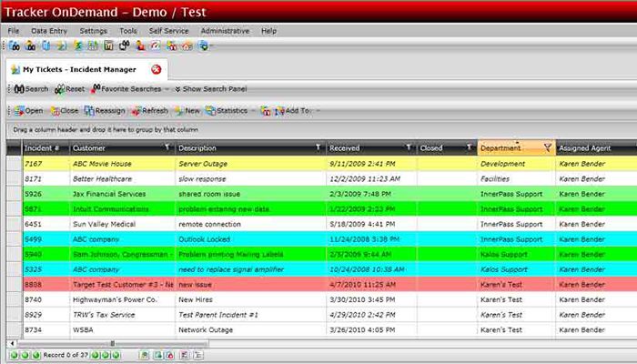Click the folder with binoculars toolbar icon
637x364 pixels.
(15, 45)
